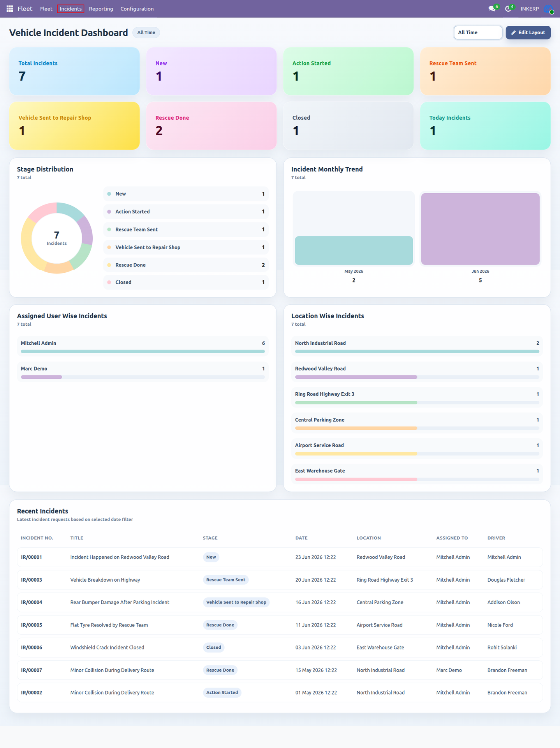Select Marc Demo in assigned users
Screen dimensions: 560x748
point(143,372)
